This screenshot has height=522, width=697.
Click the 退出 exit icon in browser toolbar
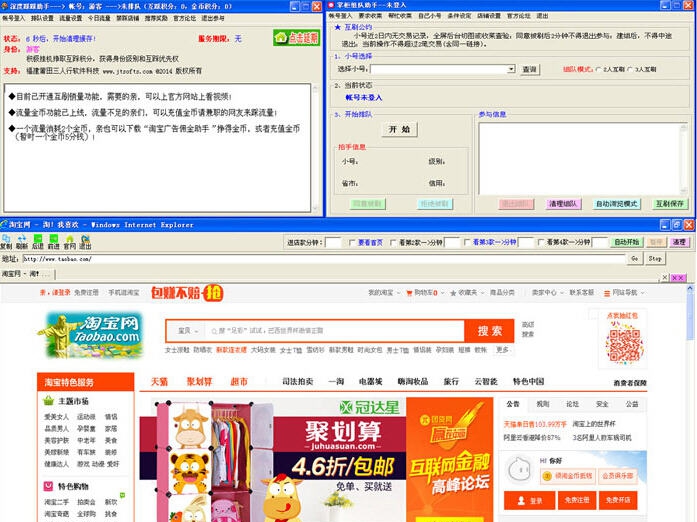pos(85,239)
